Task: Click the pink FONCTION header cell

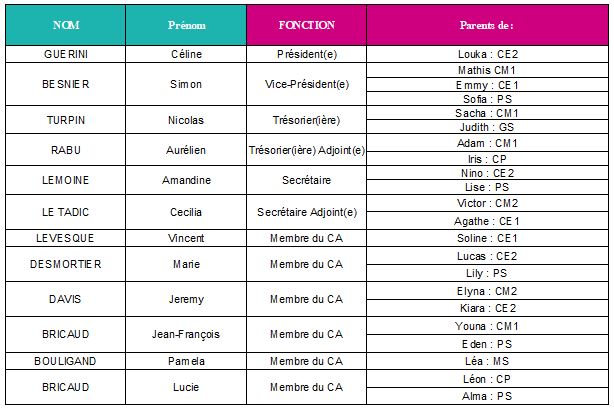Action: pyautogui.click(x=305, y=25)
